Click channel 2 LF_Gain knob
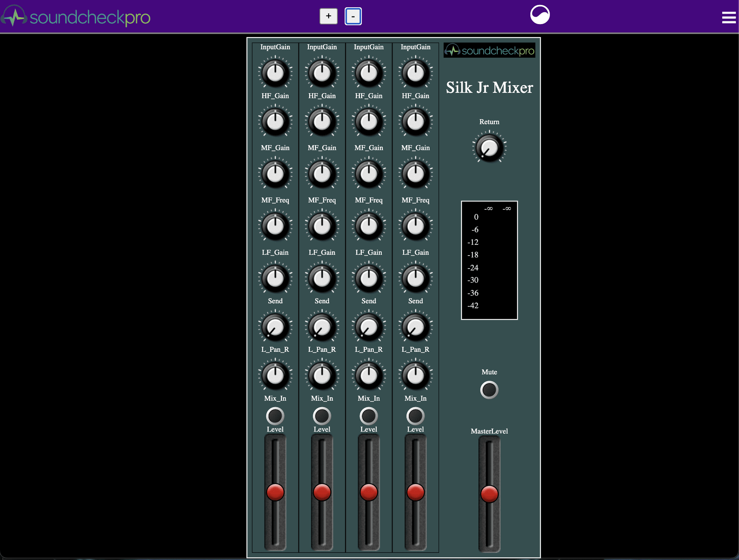 pyautogui.click(x=322, y=278)
